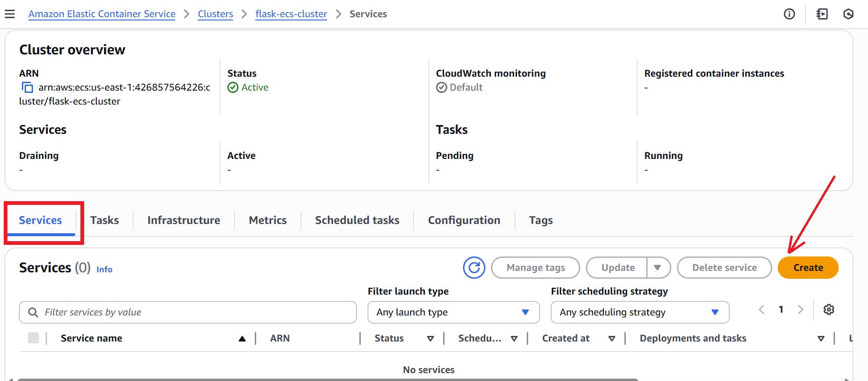The width and height of the screenshot is (868, 381).
Task: Click the hexagon settings icon at top right
Action: click(848, 14)
